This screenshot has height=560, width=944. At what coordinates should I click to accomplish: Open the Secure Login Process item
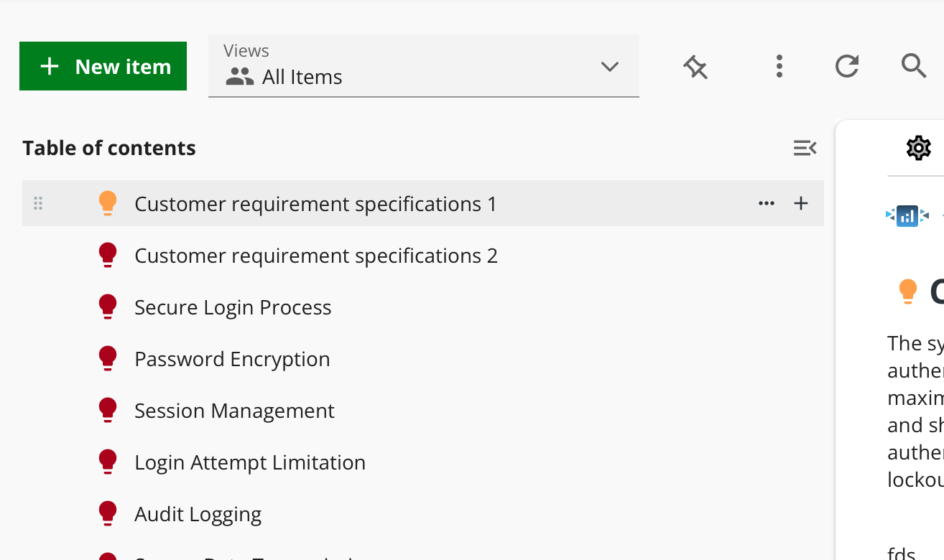tap(233, 307)
